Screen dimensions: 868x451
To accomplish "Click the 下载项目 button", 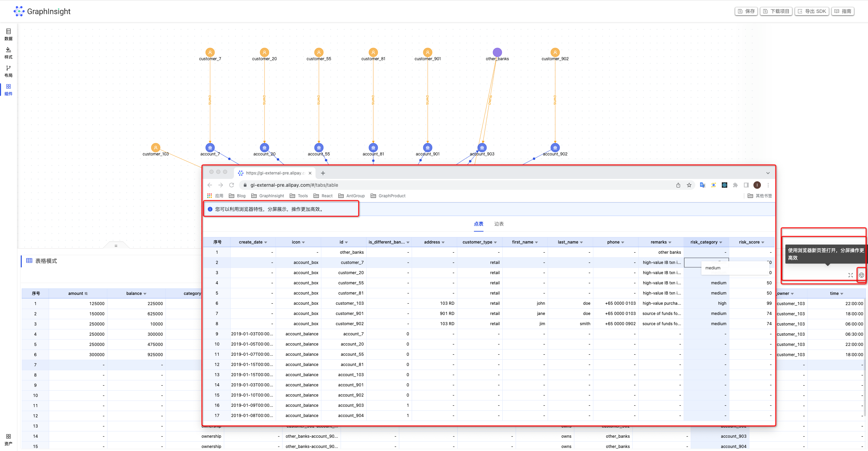I will point(776,11).
